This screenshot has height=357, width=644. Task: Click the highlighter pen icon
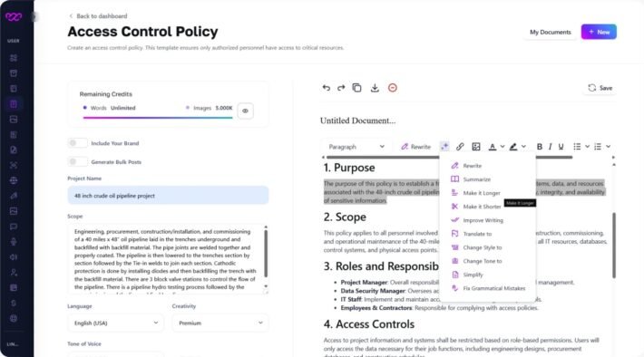(x=513, y=147)
